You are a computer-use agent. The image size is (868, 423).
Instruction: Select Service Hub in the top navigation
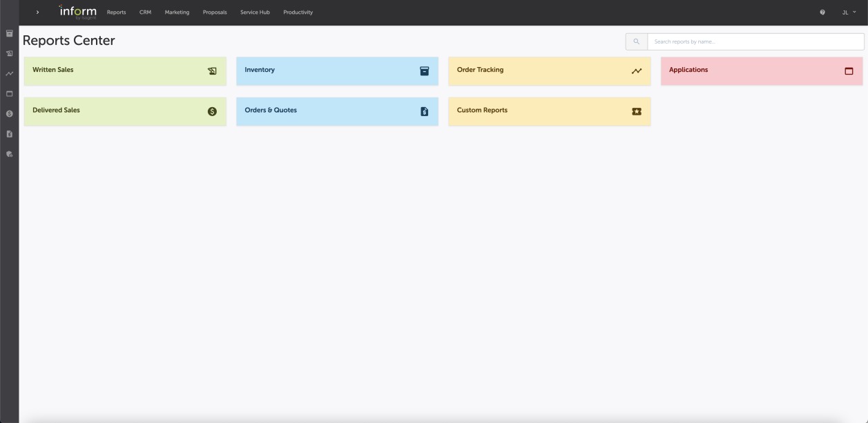coord(255,12)
